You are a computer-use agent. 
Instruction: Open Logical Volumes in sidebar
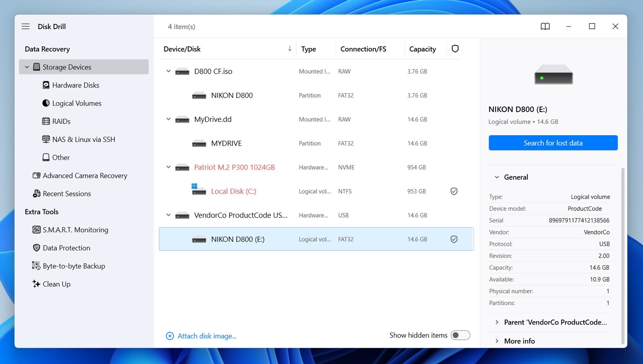(77, 103)
